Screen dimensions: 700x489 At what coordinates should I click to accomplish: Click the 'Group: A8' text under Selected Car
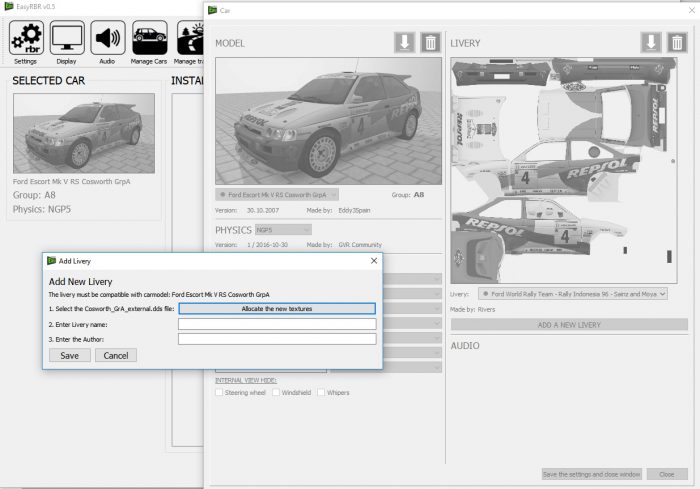[34, 195]
